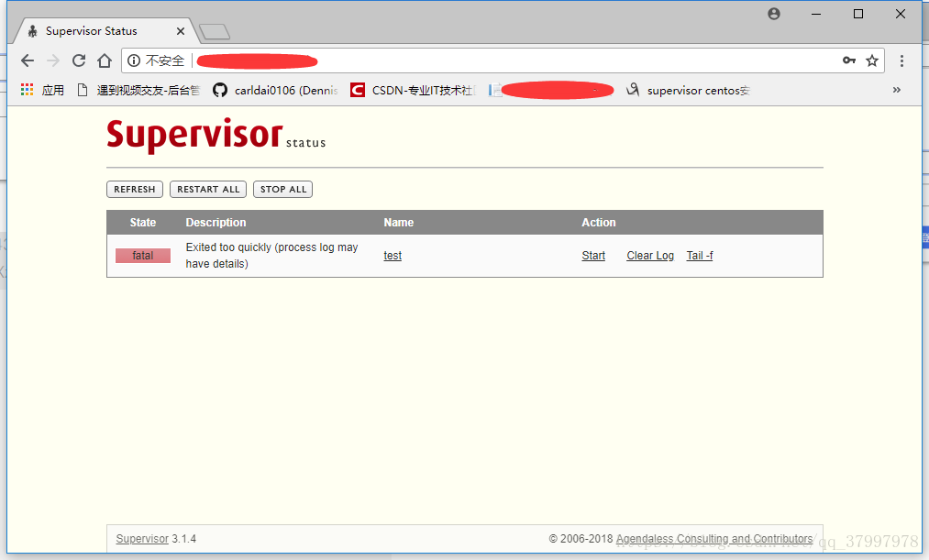Open saved password key icon
The image size is (929, 560).
coord(849,60)
